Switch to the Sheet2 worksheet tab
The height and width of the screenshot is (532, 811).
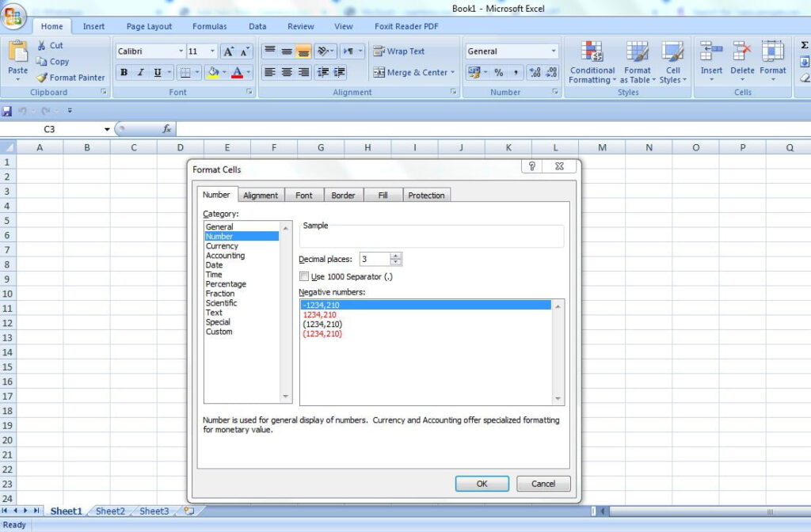[110, 511]
